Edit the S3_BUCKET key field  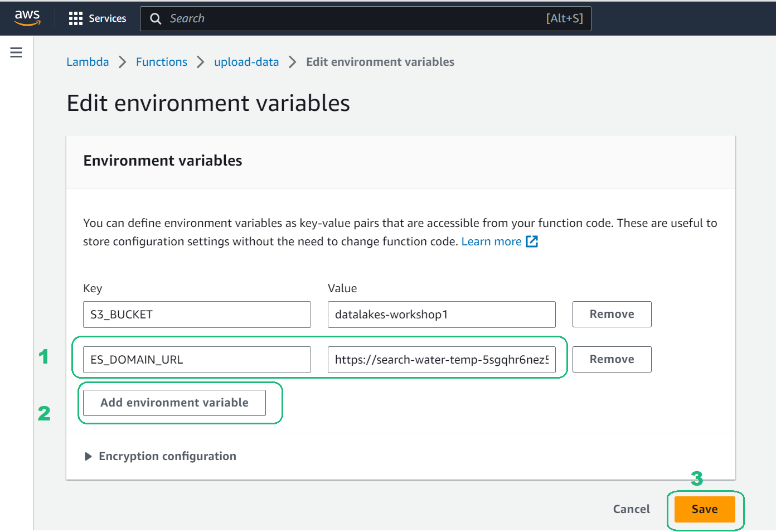click(197, 315)
